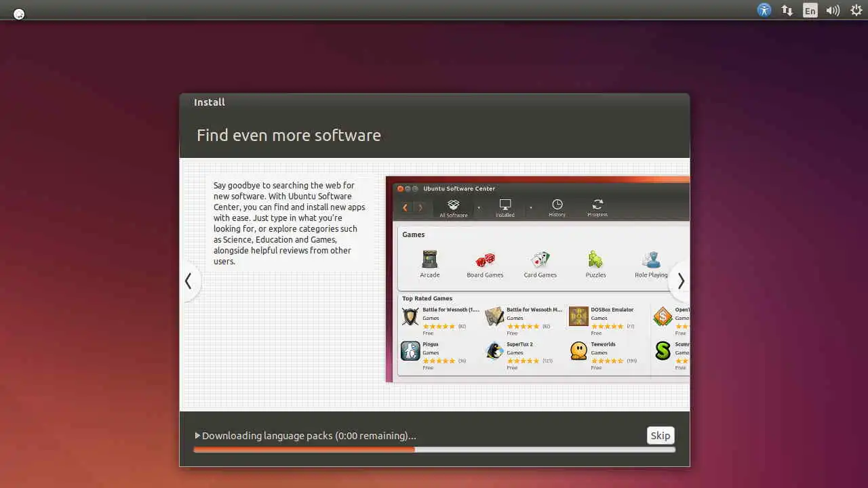Click the "Say goodbye to searching" paragraph
Screen dimensions: 868x488
pyautogui.click(x=290, y=223)
